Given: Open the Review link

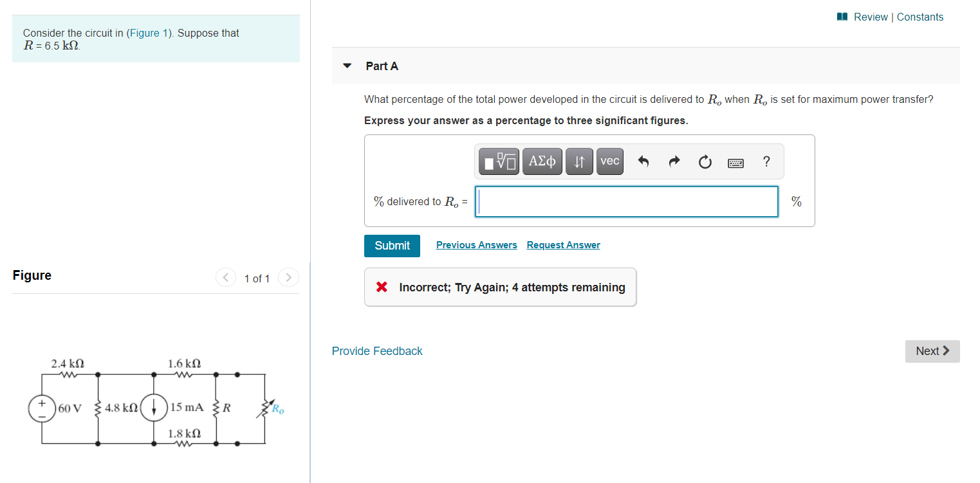Looking at the screenshot, I should tap(871, 17).
